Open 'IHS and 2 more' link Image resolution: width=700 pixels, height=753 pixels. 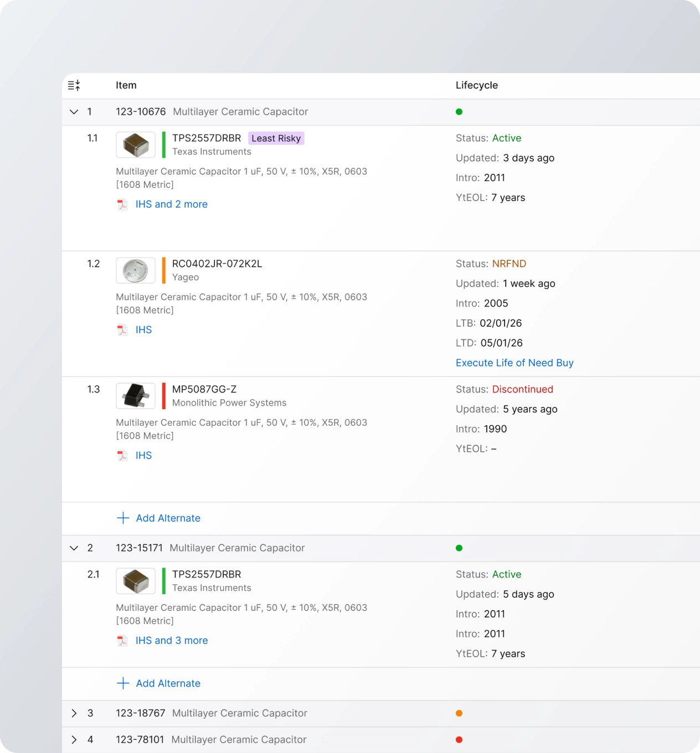[x=172, y=204]
